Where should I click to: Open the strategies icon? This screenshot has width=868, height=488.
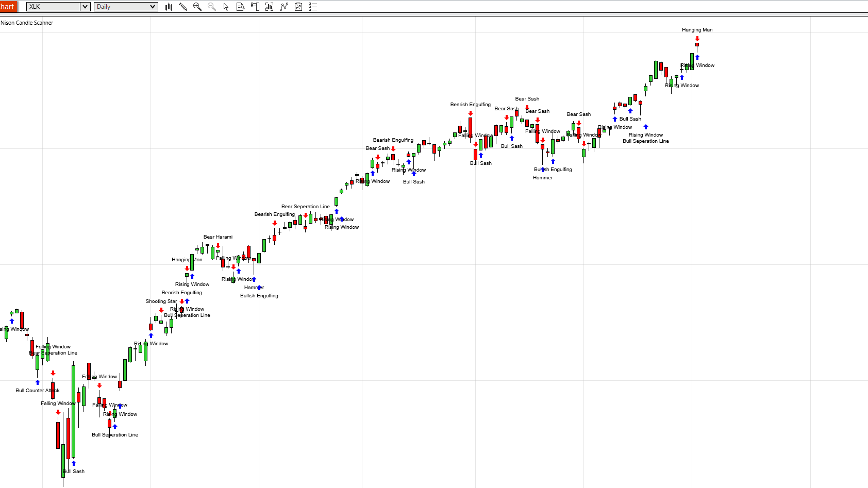pos(298,7)
